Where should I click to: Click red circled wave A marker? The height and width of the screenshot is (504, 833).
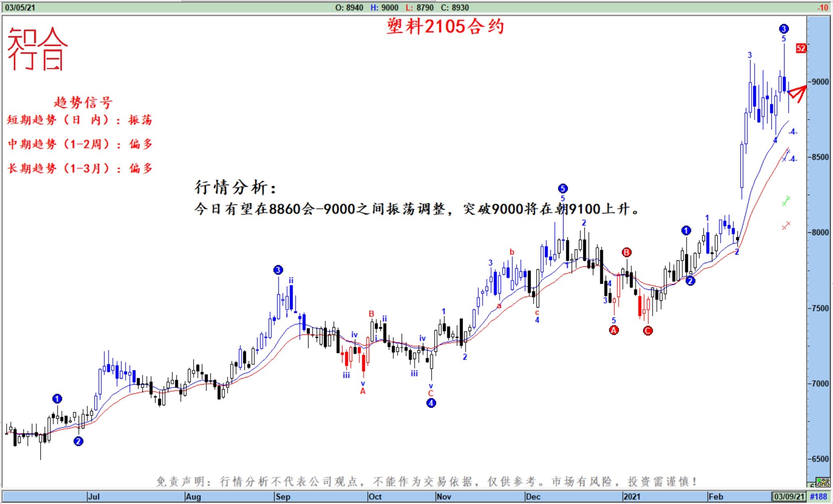614,330
